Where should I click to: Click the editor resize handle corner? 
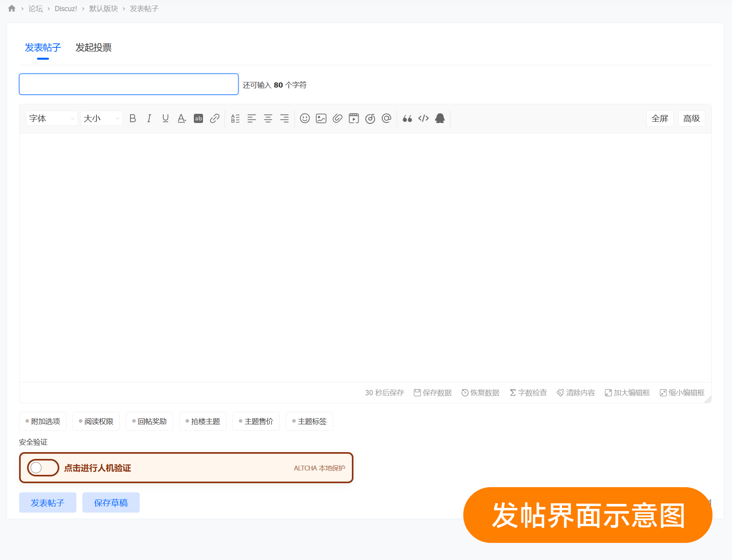[708, 400]
